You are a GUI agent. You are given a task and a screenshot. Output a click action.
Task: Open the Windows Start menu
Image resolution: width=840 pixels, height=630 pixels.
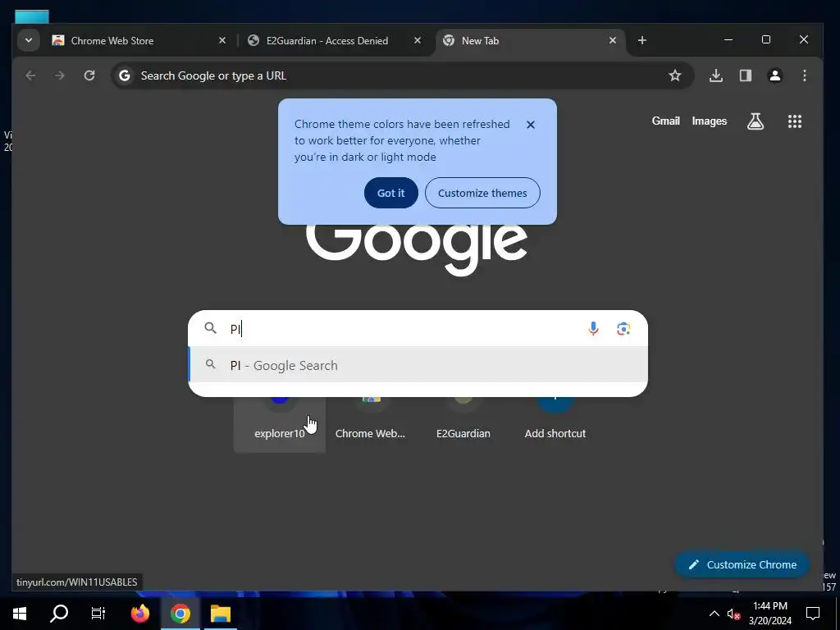point(20,614)
